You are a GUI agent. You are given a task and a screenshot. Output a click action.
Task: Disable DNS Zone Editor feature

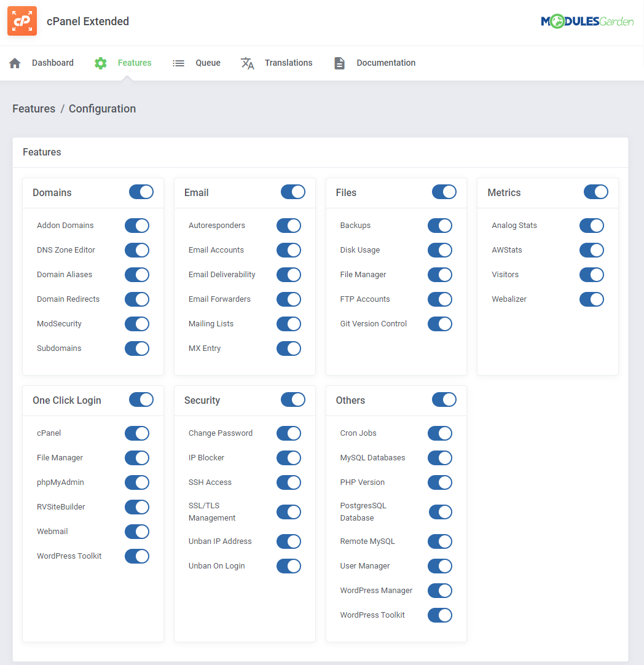point(137,250)
